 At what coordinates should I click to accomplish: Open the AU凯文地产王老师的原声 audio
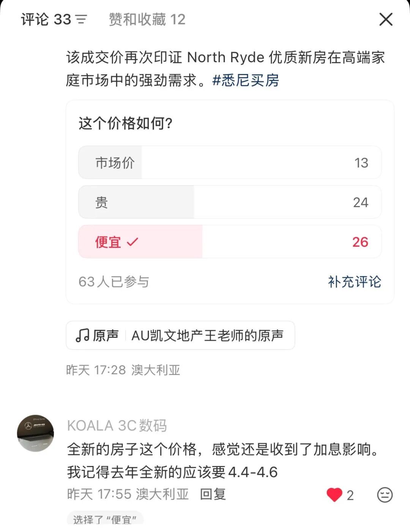pos(207,335)
